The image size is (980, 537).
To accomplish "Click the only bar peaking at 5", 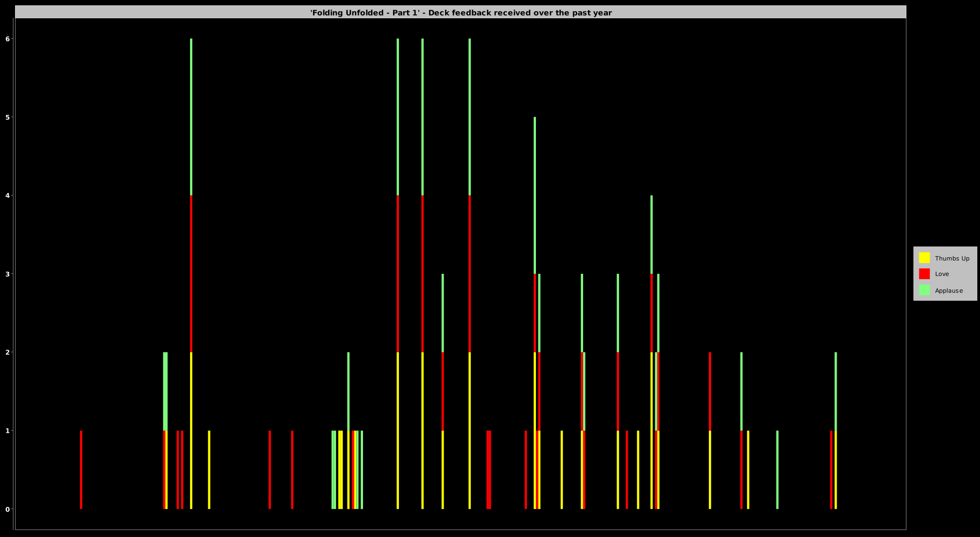I will [535, 313].
